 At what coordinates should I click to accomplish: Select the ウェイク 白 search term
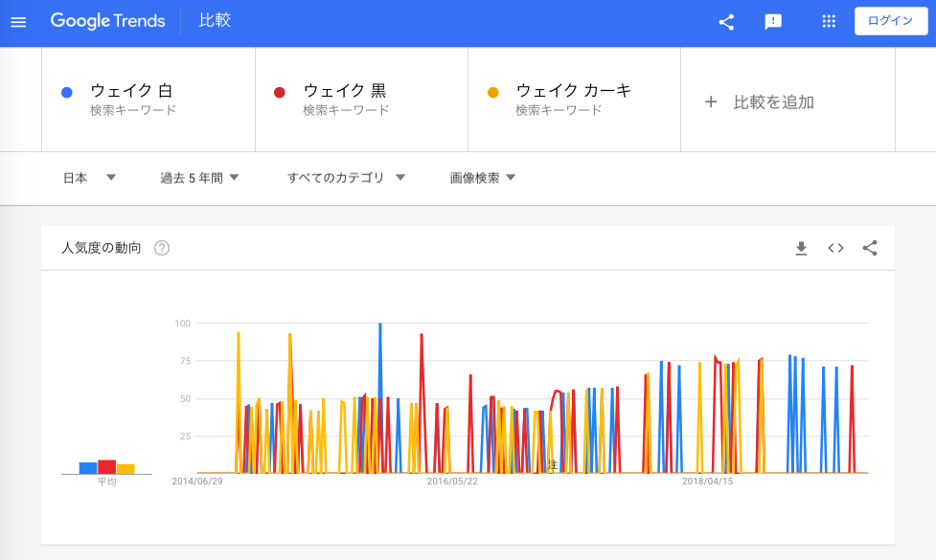click(131, 91)
